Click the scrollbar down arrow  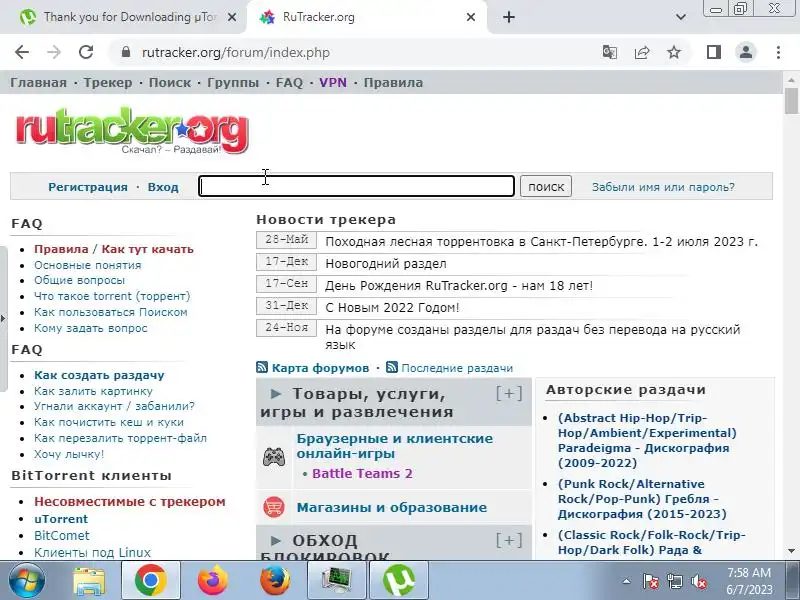[791, 551]
